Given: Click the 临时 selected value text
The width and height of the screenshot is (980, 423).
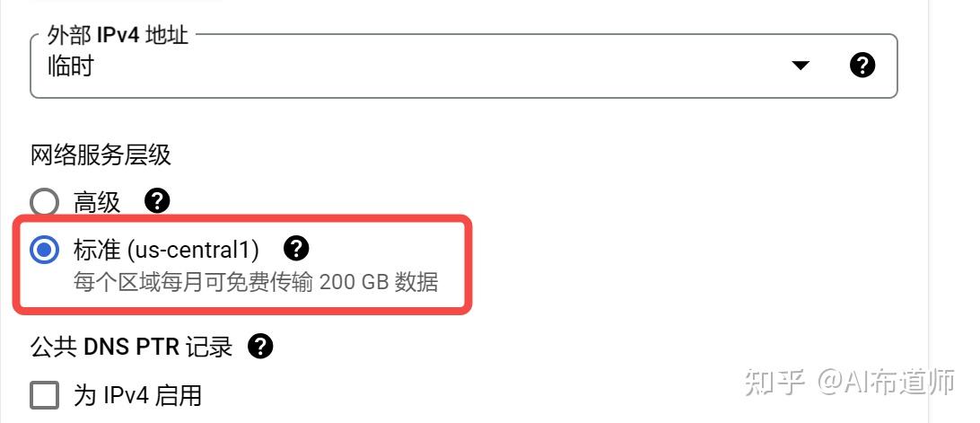Looking at the screenshot, I should [70, 66].
